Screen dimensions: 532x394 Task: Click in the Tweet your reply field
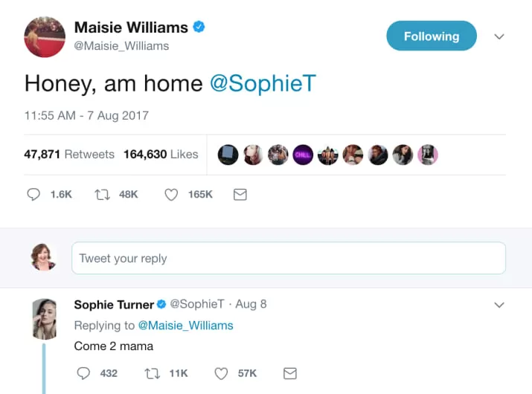[x=288, y=258]
